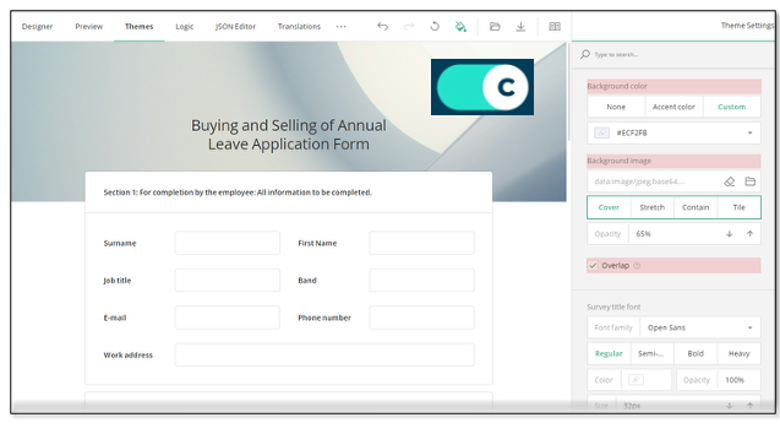The height and width of the screenshot is (424, 780).
Task: Choose Stretch image fit
Action: pos(652,208)
